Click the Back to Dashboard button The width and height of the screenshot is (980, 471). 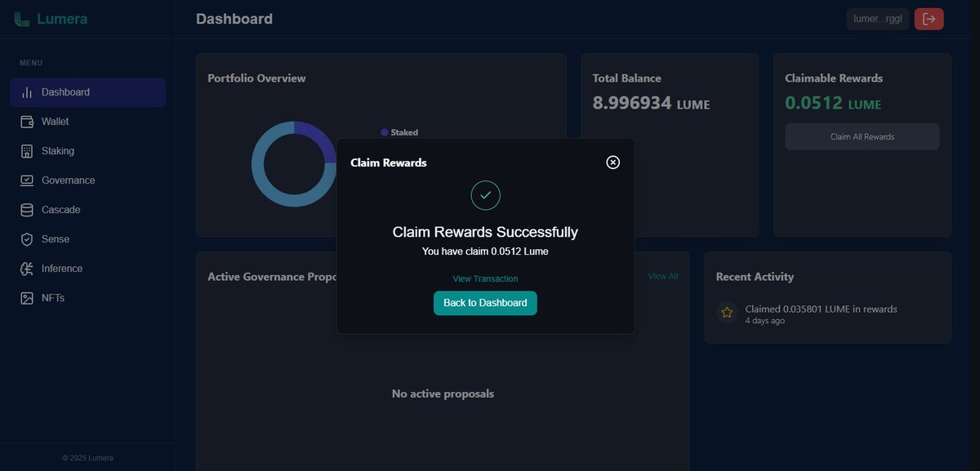(x=485, y=303)
